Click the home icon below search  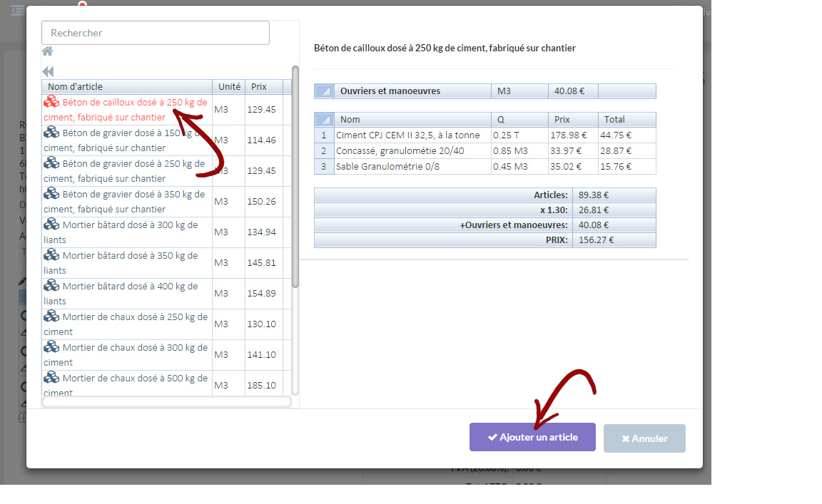click(x=48, y=51)
